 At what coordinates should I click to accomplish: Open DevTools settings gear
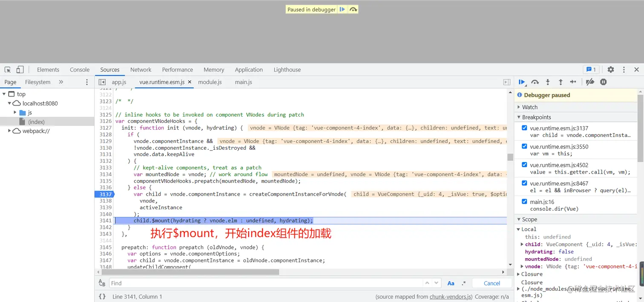611,70
